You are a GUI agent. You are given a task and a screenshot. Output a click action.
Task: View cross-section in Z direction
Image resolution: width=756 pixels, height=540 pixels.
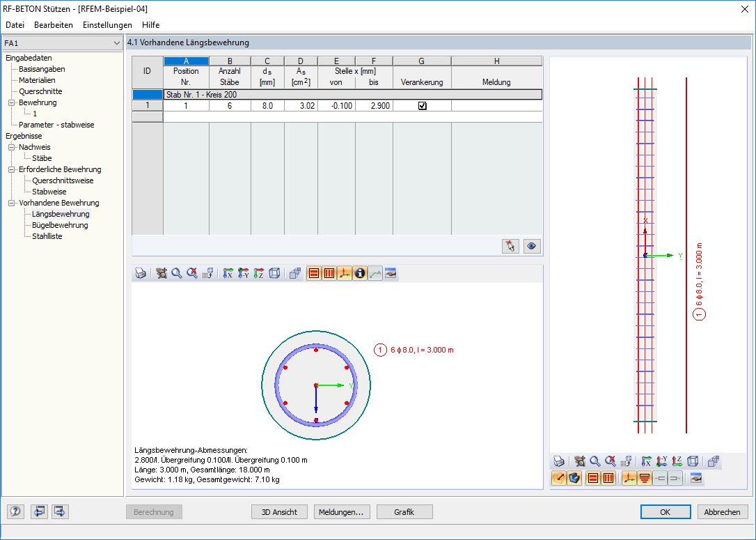click(259, 274)
